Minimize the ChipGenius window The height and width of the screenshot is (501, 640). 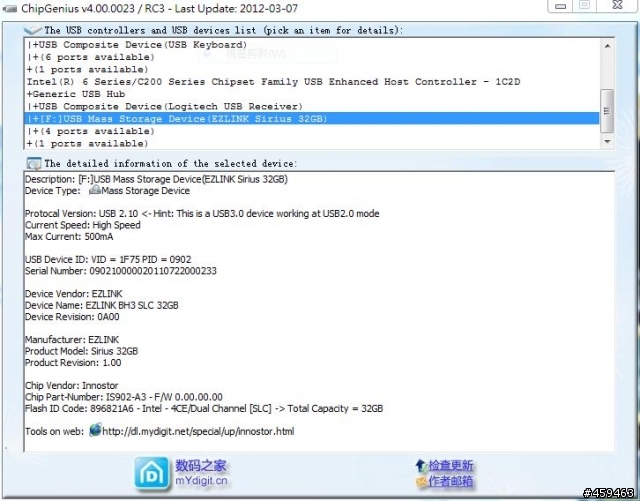561,6
